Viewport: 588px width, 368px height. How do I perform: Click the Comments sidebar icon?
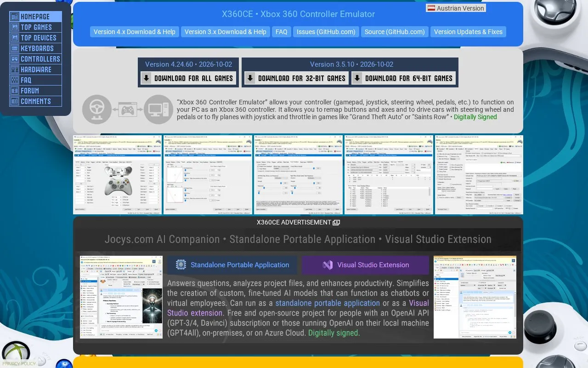pyautogui.click(x=14, y=101)
